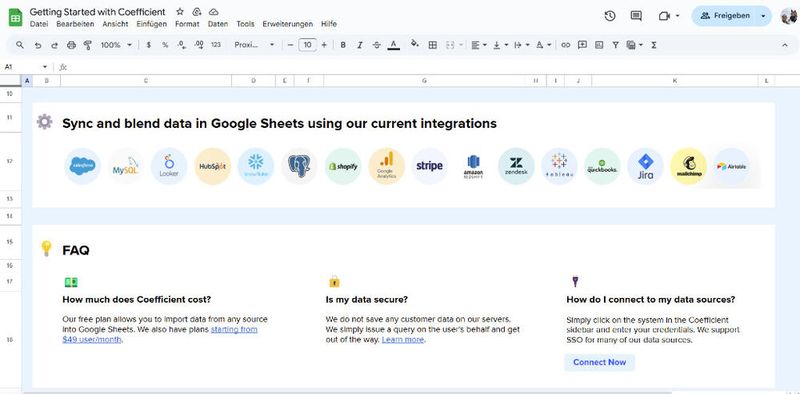Open the user account avatar

(x=789, y=16)
